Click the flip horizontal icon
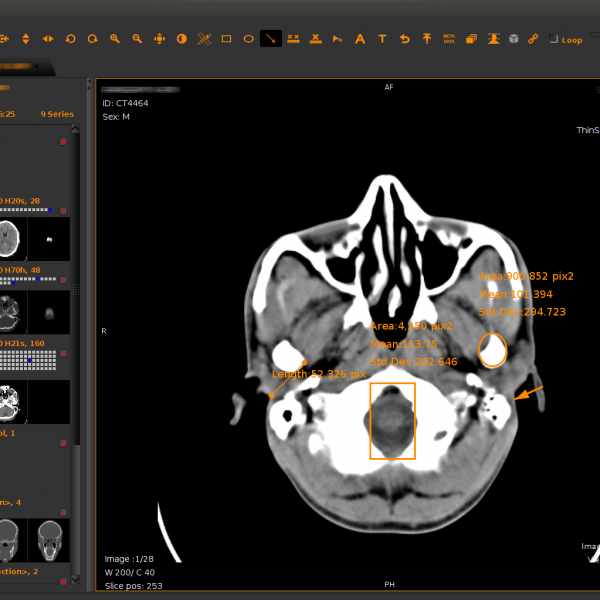Viewport: 600px width, 600px height. [x=48, y=39]
